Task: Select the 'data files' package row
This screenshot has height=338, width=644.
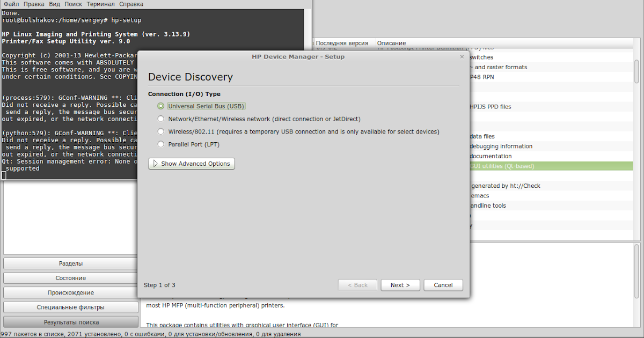Action: pyautogui.click(x=551, y=137)
